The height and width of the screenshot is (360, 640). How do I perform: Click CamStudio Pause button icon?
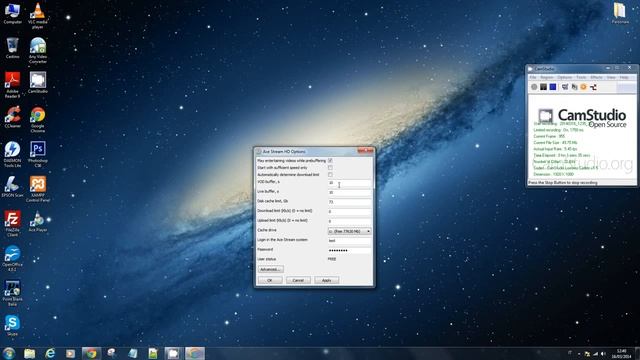[x=543, y=87]
